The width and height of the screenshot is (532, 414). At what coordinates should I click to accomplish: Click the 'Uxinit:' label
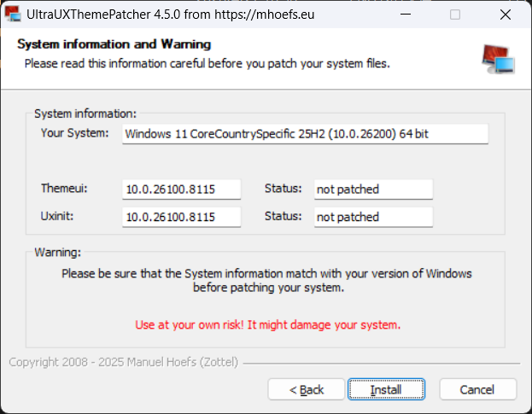pos(60,216)
